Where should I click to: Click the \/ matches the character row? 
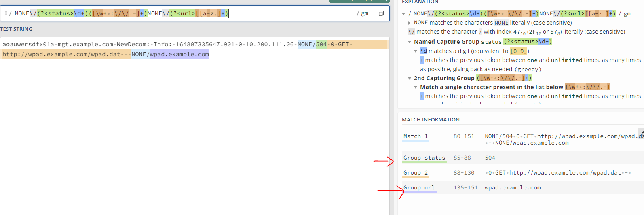click(516, 32)
